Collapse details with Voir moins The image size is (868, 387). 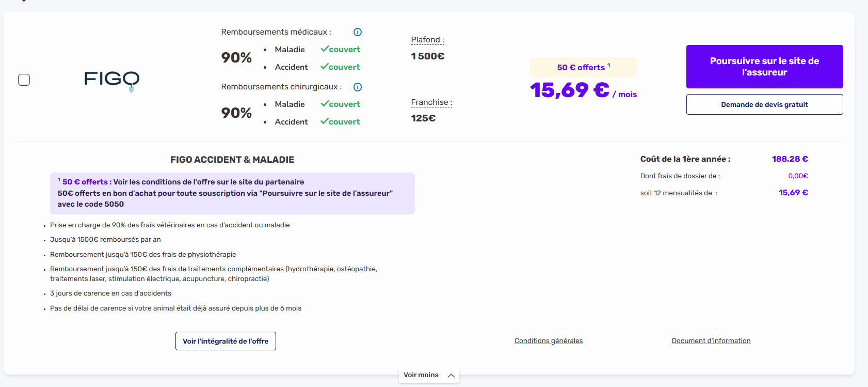pyautogui.click(x=429, y=375)
